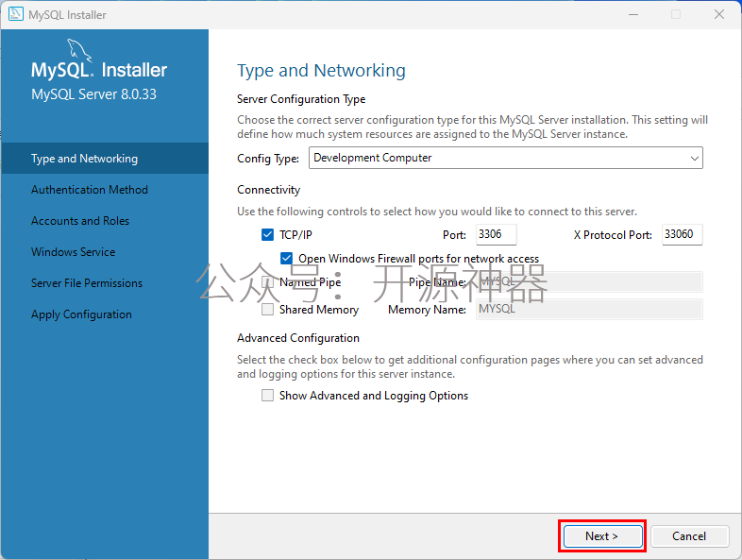The image size is (742, 560).
Task: Click the Memory Name label
Action: point(427,310)
